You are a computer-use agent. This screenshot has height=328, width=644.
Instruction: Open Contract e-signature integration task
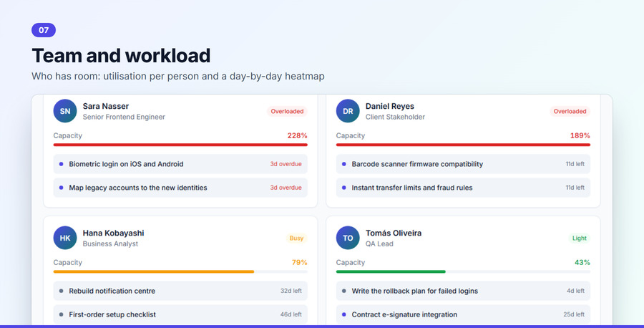tap(463, 315)
